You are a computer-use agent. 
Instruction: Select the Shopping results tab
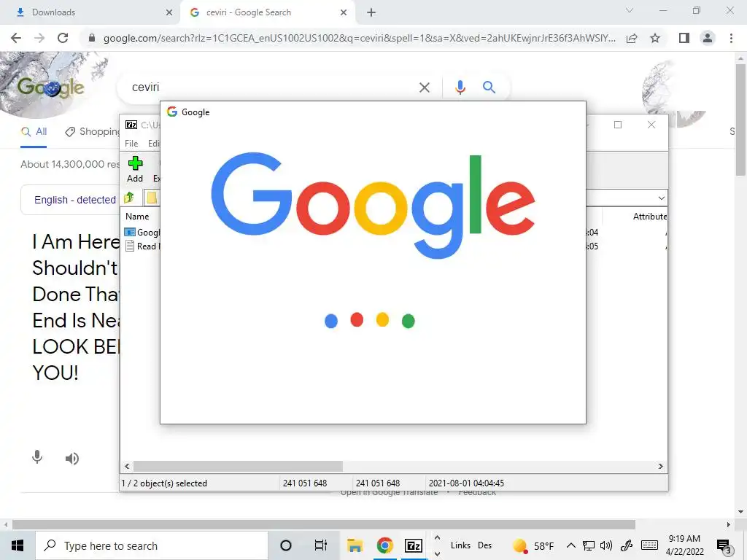pos(93,132)
